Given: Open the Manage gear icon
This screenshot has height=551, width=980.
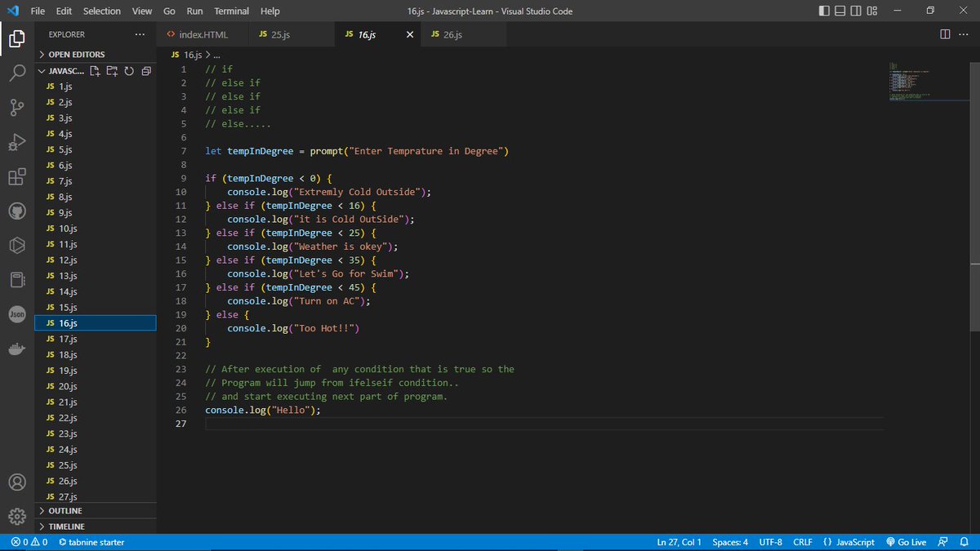Looking at the screenshot, I should 18,517.
